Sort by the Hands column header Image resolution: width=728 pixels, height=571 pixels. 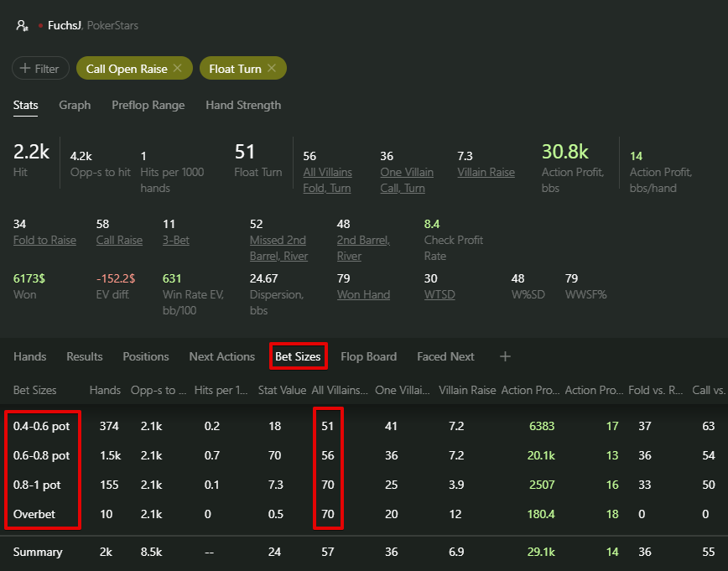[105, 390]
